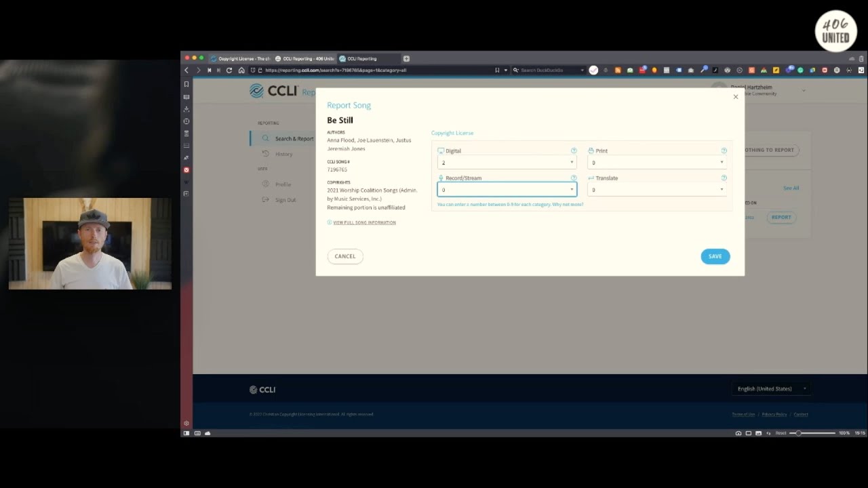Viewport: 868px width, 488px height.
Task: Click the Copyright License link
Action: click(452, 133)
